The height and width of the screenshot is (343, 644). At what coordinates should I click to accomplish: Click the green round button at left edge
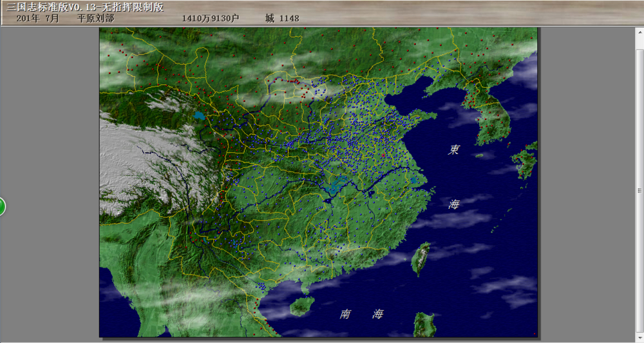pos(2,206)
